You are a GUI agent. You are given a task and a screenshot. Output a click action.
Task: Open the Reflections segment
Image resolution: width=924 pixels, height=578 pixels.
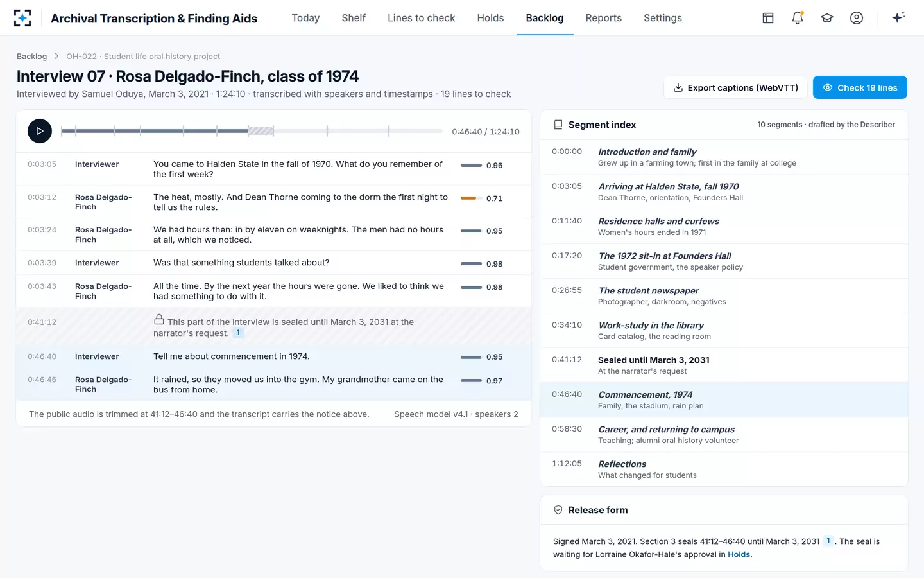click(724, 469)
